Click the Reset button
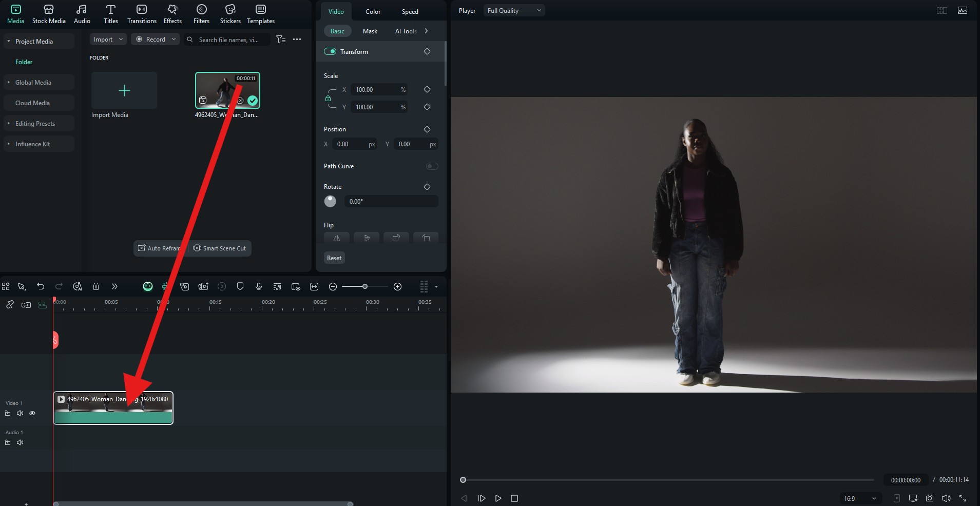 (334, 258)
